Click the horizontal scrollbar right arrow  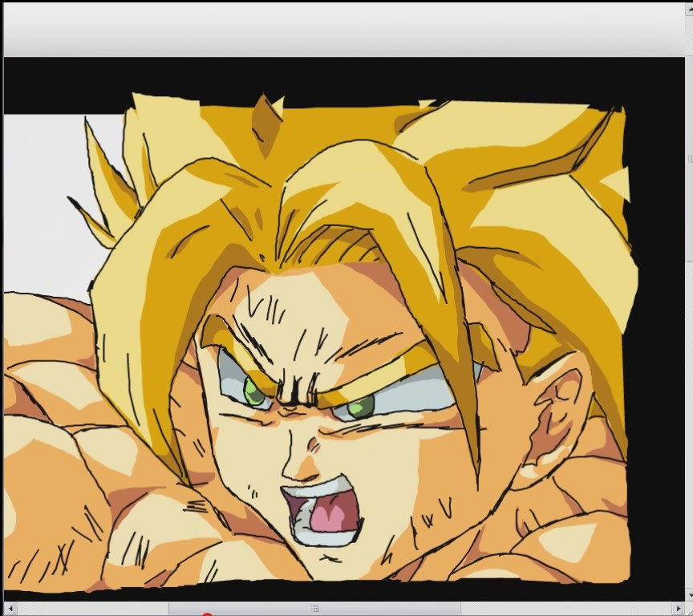pos(679,609)
